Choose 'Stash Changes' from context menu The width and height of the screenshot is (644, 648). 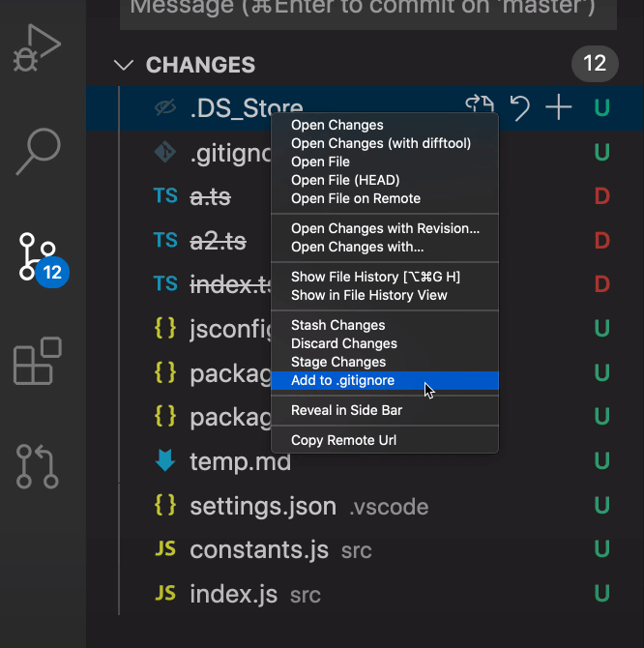coord(338,325)
